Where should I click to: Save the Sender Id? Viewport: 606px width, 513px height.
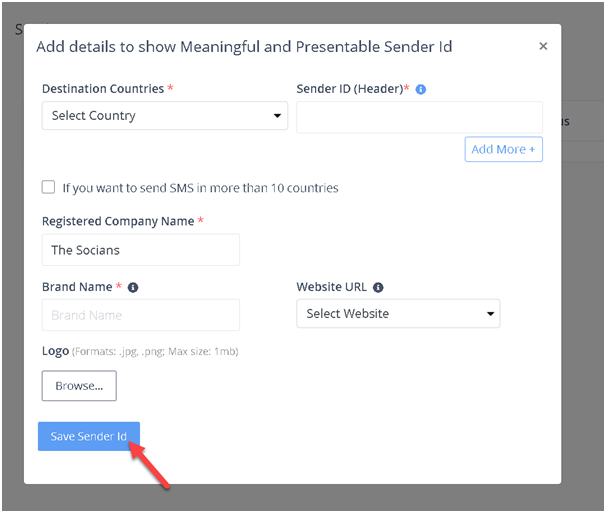tap(89, 437)
